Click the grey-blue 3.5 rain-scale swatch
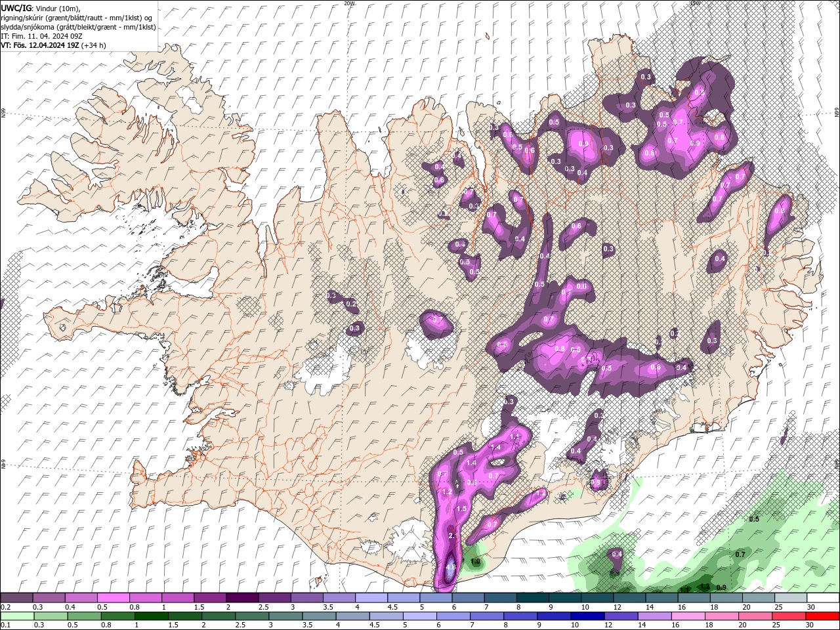The image size is (840, 630). [x=319, y=616]
